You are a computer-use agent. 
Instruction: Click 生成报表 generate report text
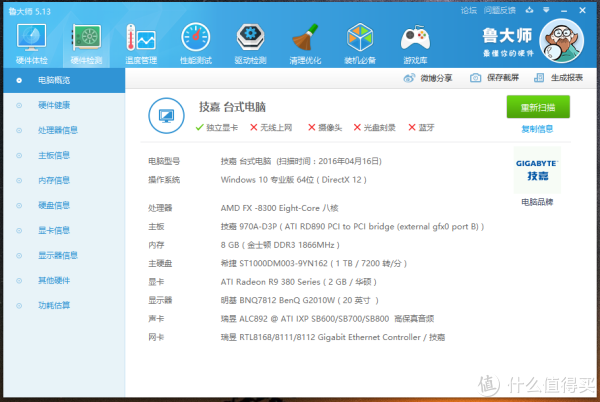(x=567, y=78)
